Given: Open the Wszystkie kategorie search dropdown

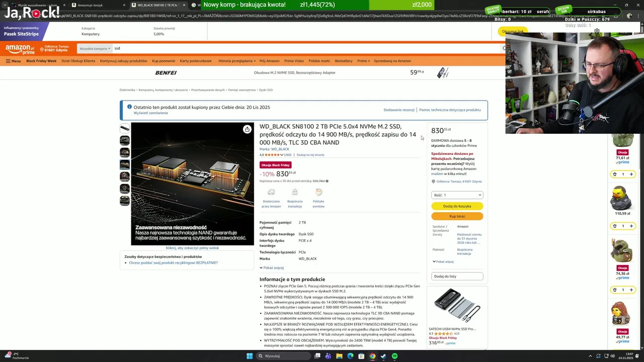Looking at the screenshot, I should [x=95, y=49].
